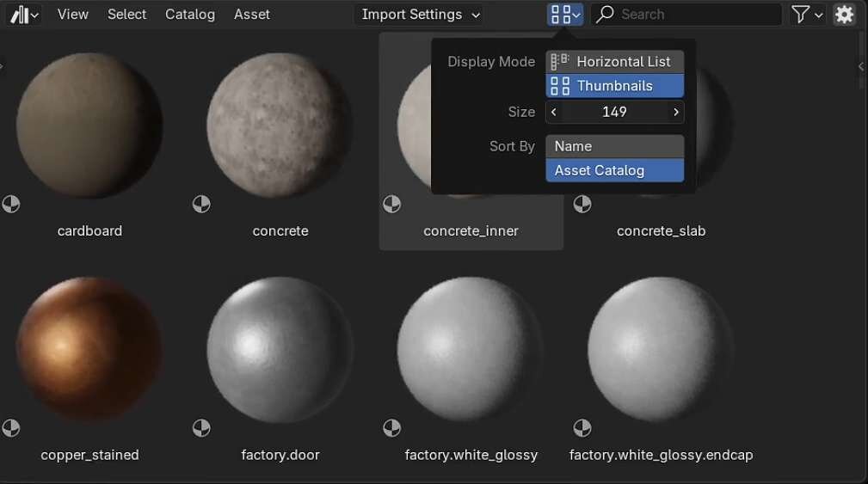Select the factory.door material thumbnail

pos(280,350)
